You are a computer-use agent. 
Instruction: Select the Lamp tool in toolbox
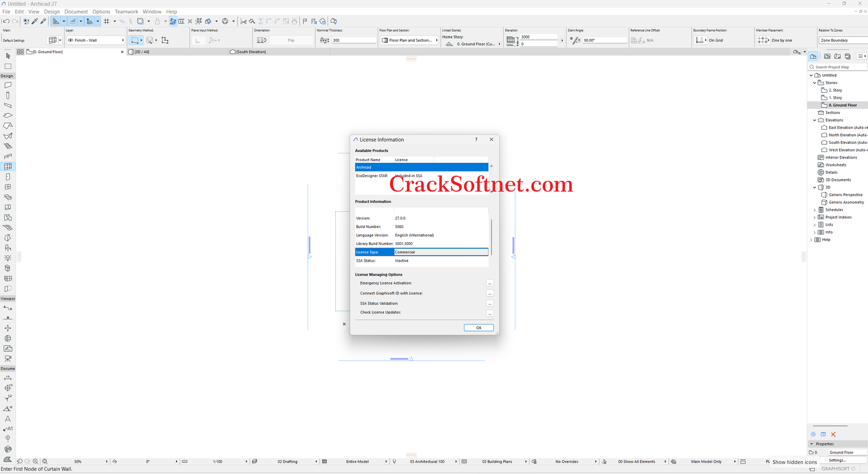[8, 258]
